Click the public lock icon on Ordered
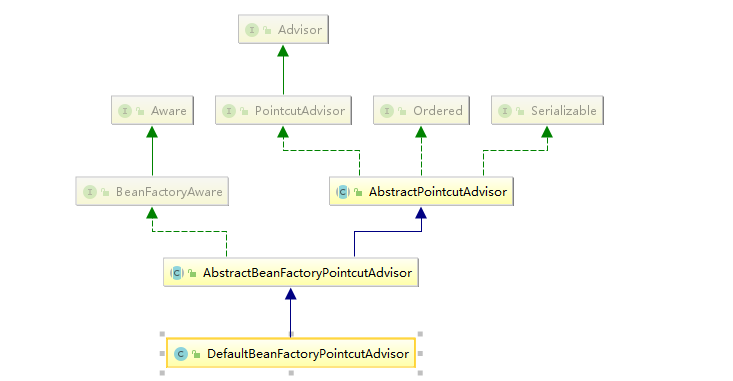733x381 pixels. (402, 111)
